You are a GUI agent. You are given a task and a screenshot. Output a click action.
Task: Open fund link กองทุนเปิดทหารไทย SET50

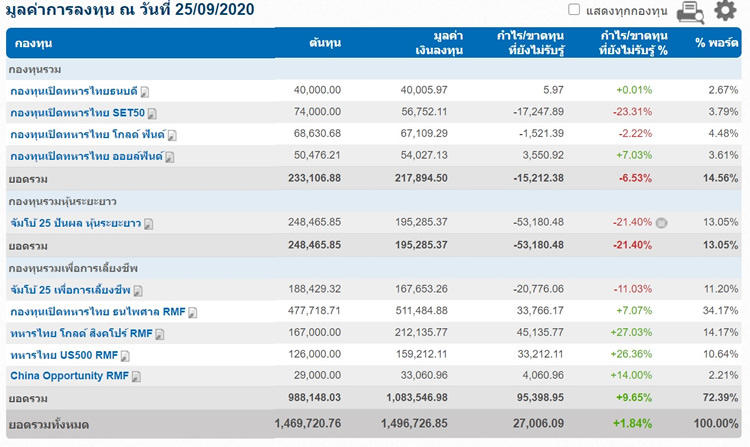click(x=77, y=113)
